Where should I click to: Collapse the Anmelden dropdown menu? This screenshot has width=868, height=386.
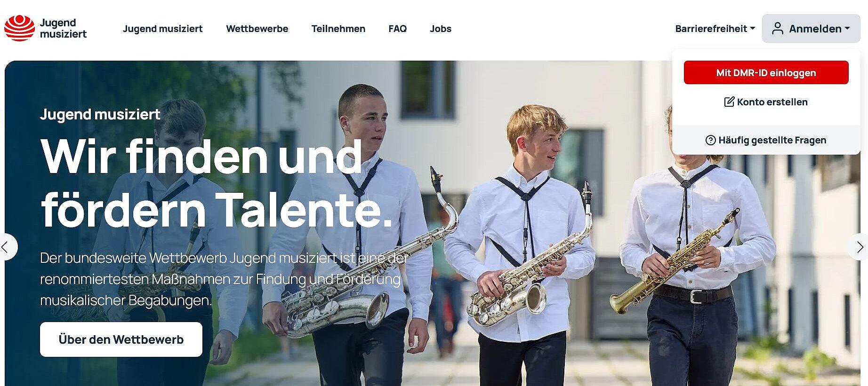(x=811, y=29)
